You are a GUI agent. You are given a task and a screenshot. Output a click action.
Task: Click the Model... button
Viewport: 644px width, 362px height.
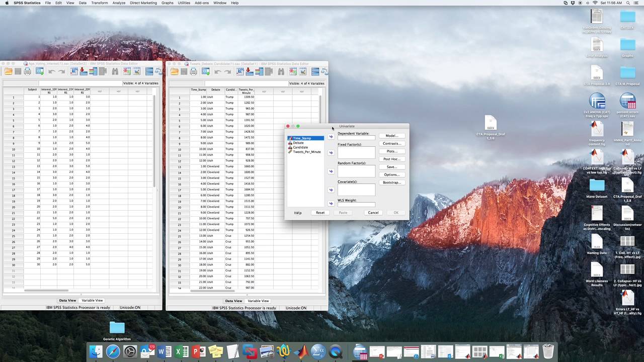click(x=391, y=136)
